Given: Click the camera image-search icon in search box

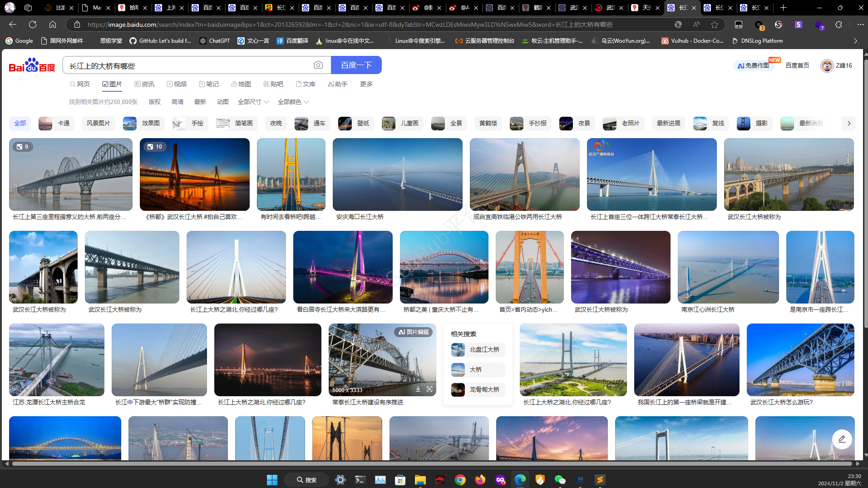Looking at the screenshot, I should 318,65.
